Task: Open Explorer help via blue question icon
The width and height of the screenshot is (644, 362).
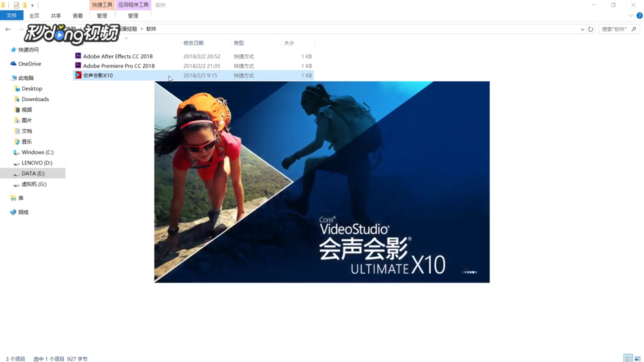Action: [x=639, y=15]
